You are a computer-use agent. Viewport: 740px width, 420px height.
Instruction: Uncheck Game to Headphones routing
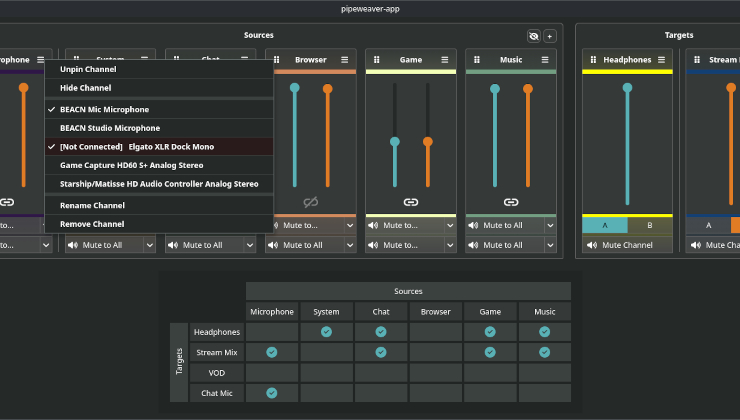[x=490, y=332]
